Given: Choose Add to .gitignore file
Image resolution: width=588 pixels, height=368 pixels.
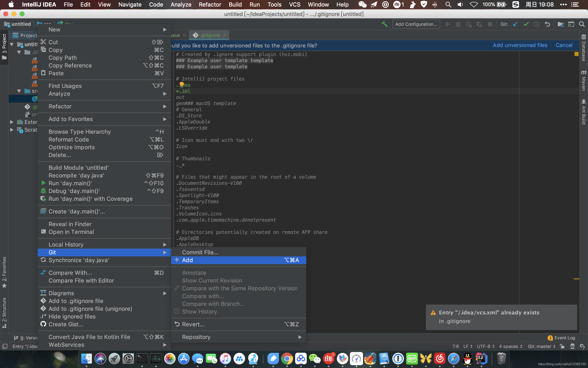Looking at the screenshot, I should tap(104, 301).
